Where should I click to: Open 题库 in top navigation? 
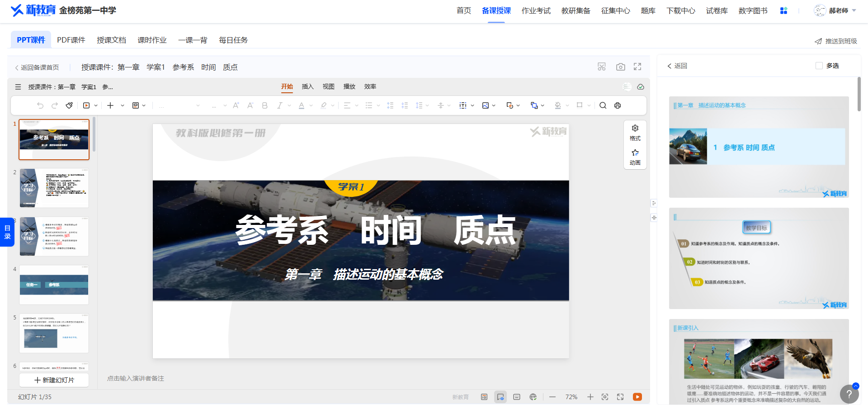point(648,10)
